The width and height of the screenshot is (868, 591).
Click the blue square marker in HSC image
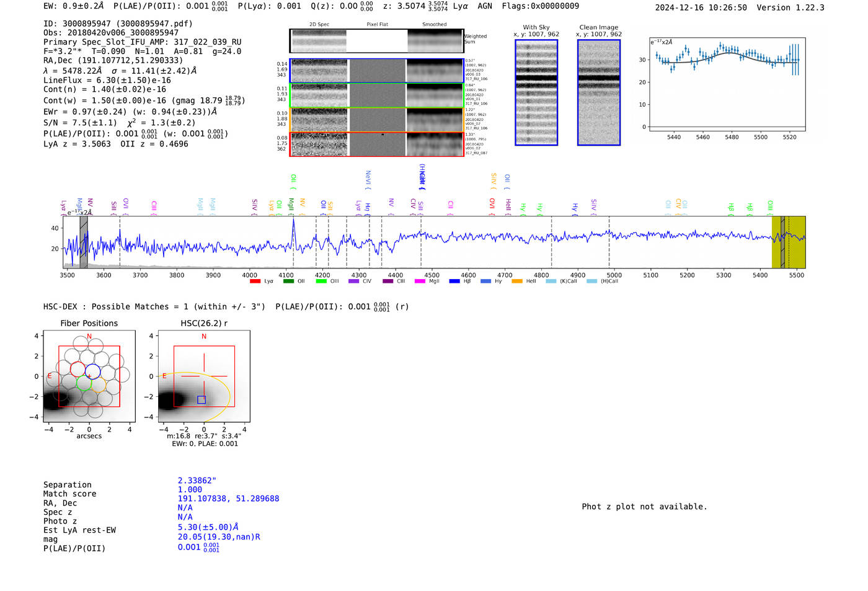(201, 400)
